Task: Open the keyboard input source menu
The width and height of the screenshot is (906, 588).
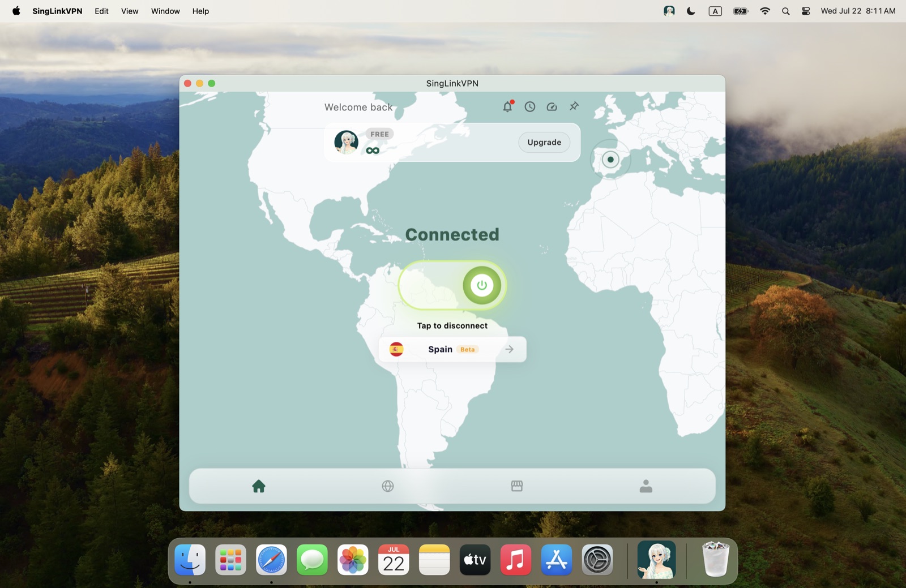Action: tap(715, 11)
